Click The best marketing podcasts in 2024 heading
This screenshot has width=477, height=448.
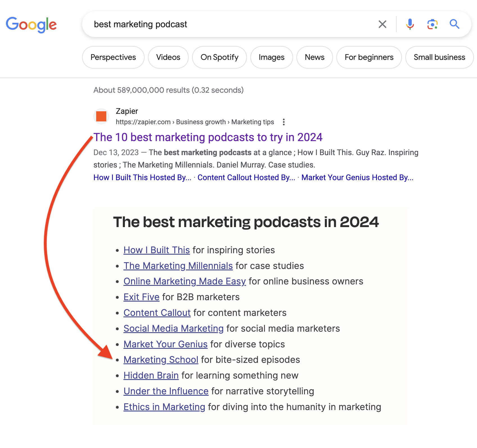246,222
